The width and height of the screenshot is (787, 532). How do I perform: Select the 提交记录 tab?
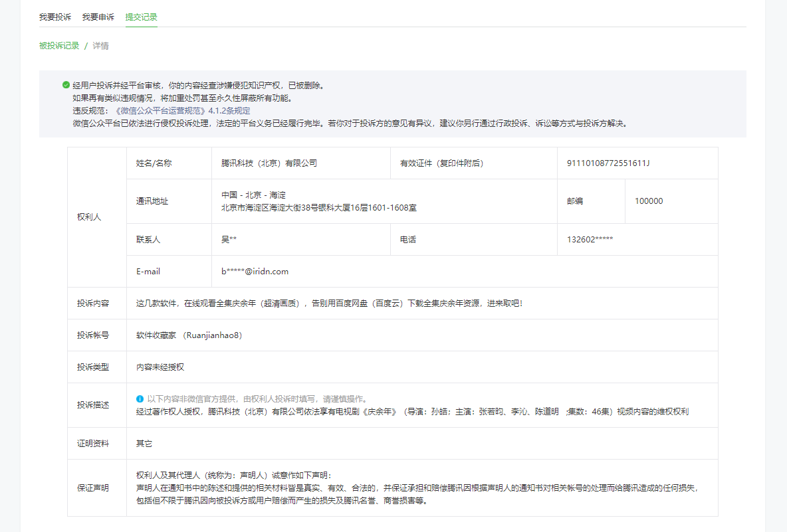[x=142, y=17]
